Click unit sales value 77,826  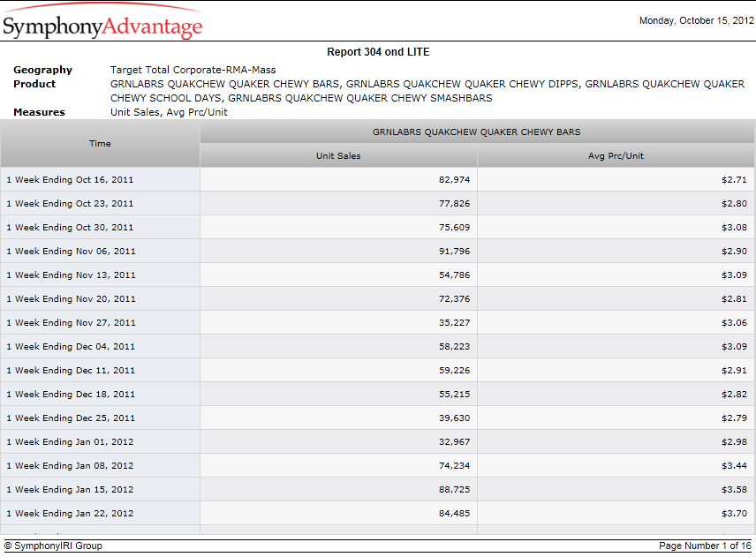click(x=454, y=203)
